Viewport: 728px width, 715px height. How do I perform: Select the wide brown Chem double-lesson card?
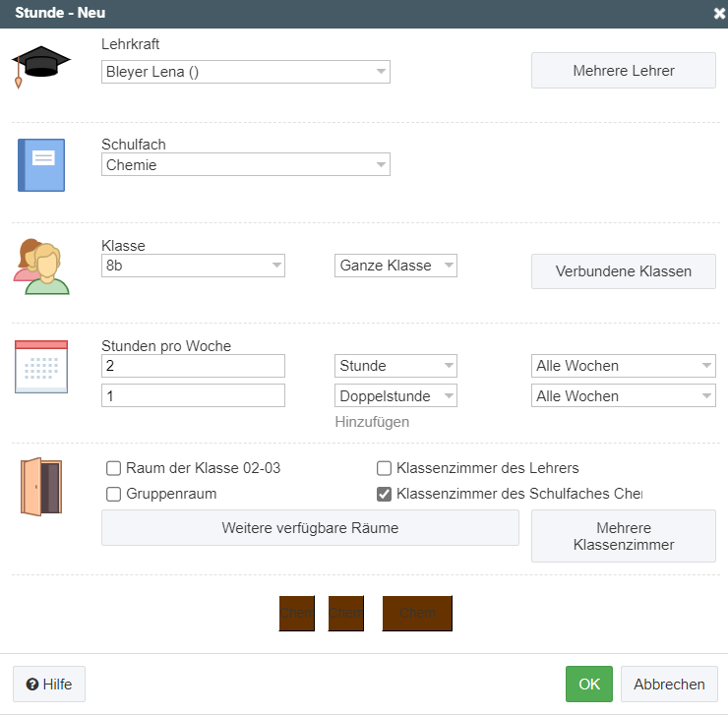[417, 614]
